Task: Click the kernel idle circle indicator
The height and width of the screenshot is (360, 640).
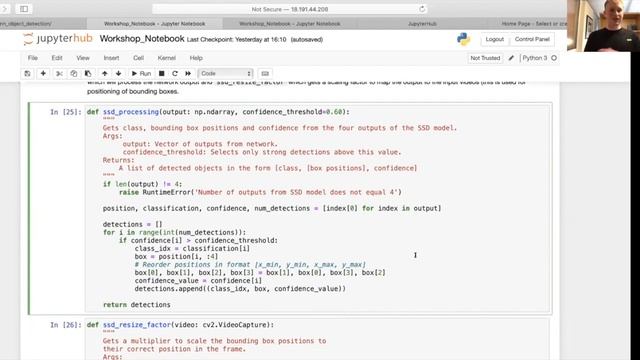Action: [554, 58]
